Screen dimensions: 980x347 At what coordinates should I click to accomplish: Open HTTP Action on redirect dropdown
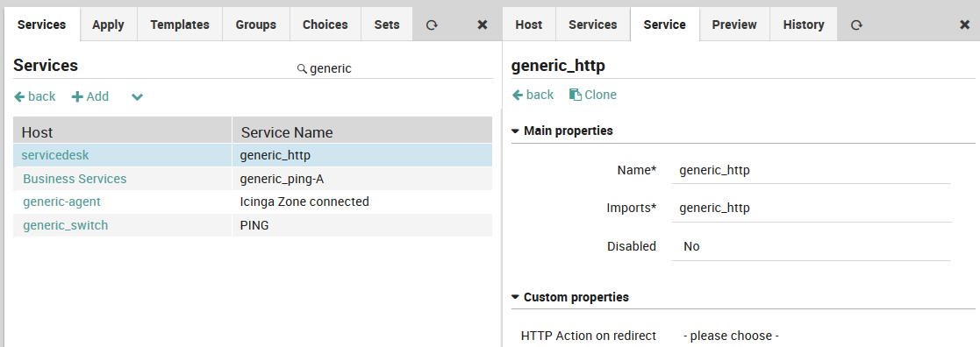tap(812, 336)
